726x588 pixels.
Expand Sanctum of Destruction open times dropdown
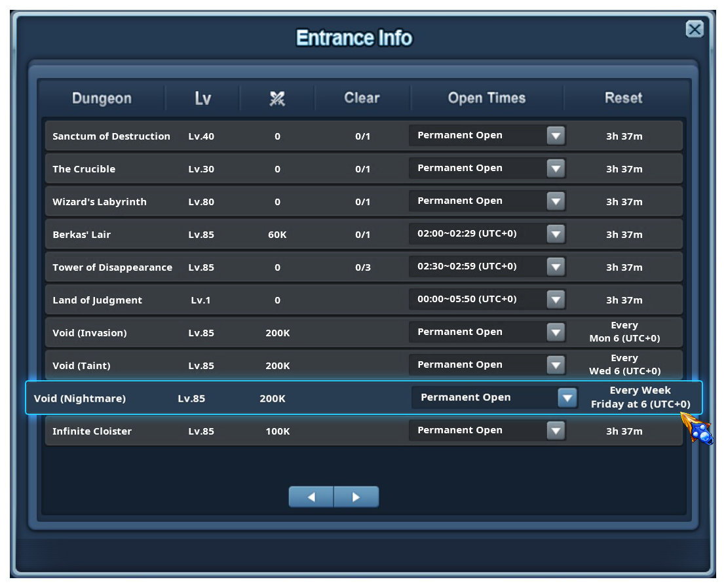pyautogui.click(x=556, y=136)
